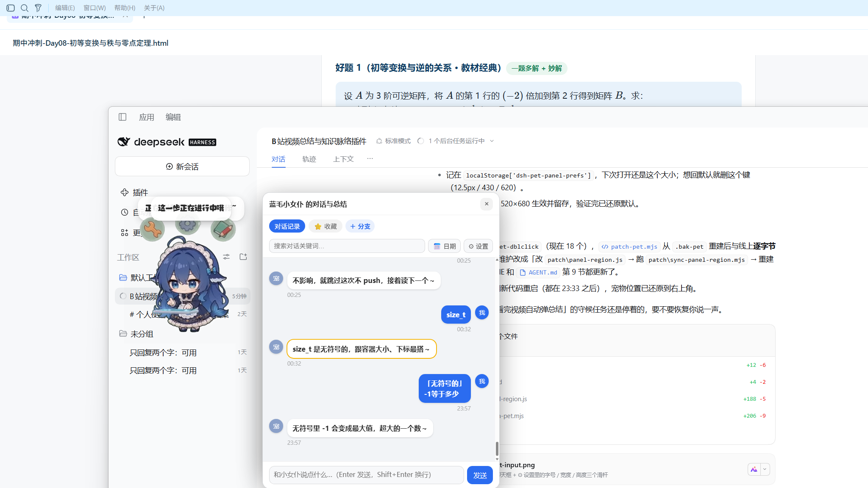Open the patch-pet.mjs file link
This screenshot has width=868, height=488.
[629, 247]
